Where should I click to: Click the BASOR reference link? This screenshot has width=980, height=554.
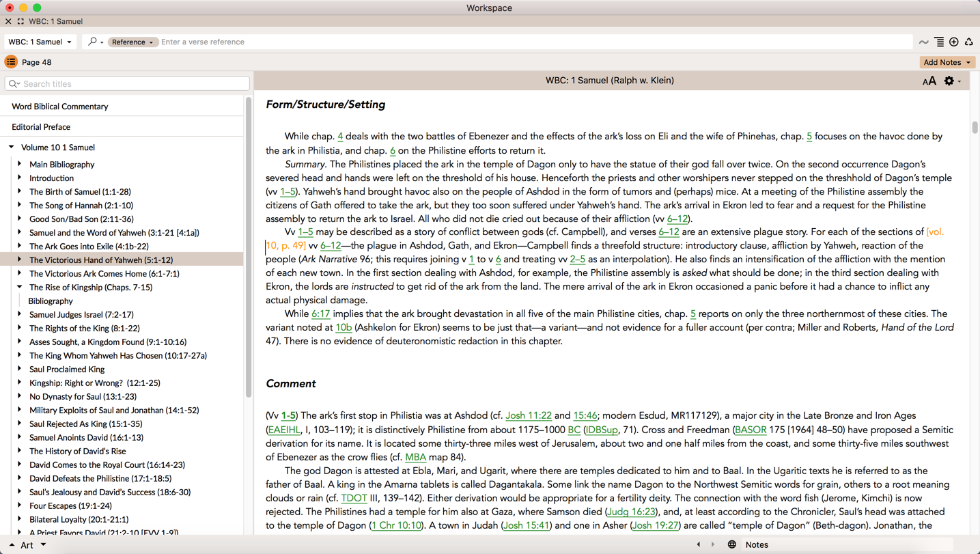pos(751,430)
